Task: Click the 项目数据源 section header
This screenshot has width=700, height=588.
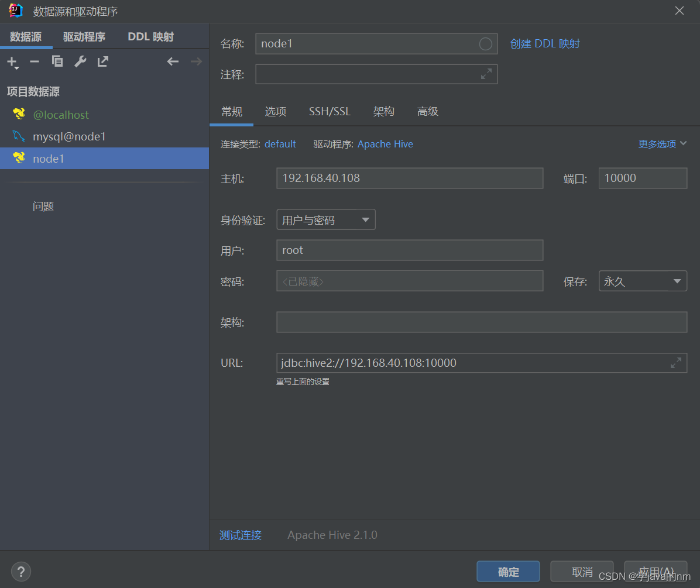Action: [x=33, y=91]
